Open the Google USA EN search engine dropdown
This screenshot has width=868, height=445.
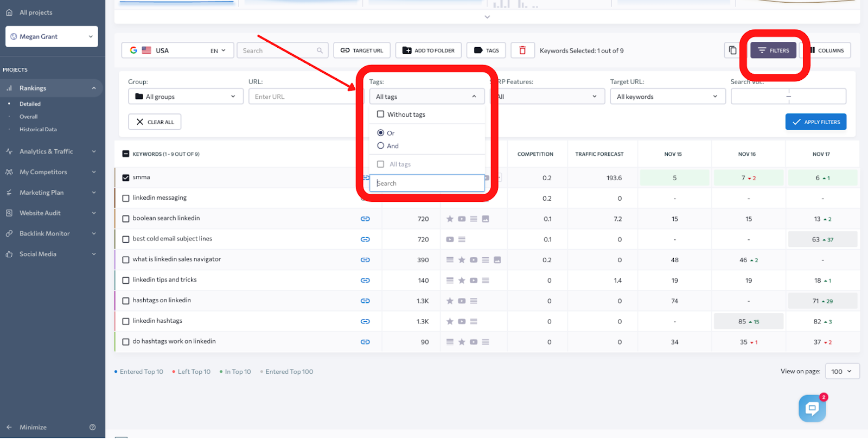pos(177,50)
